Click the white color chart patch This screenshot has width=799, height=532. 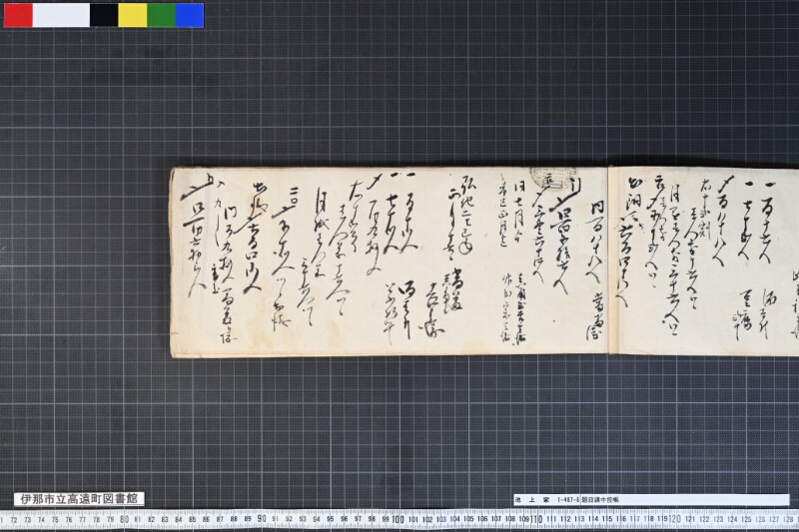61,15
